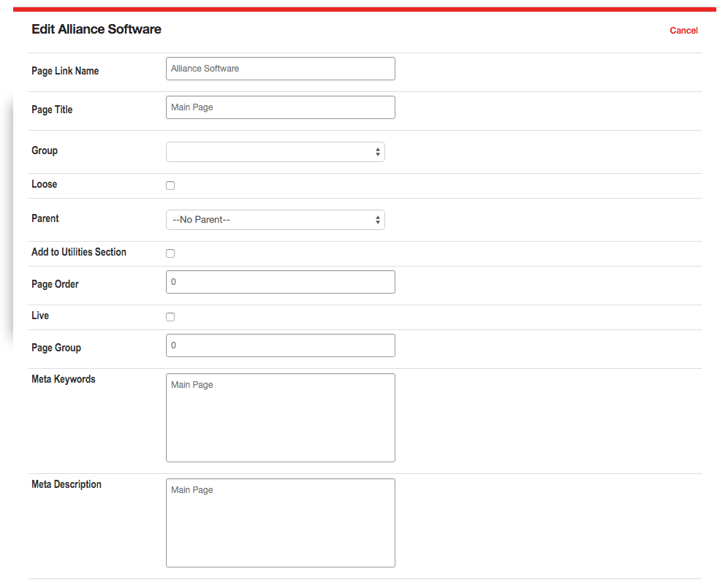This screenshot has height=585, width=728.
Task: Toggle the Live checkbox
Action: click(170, 317)
